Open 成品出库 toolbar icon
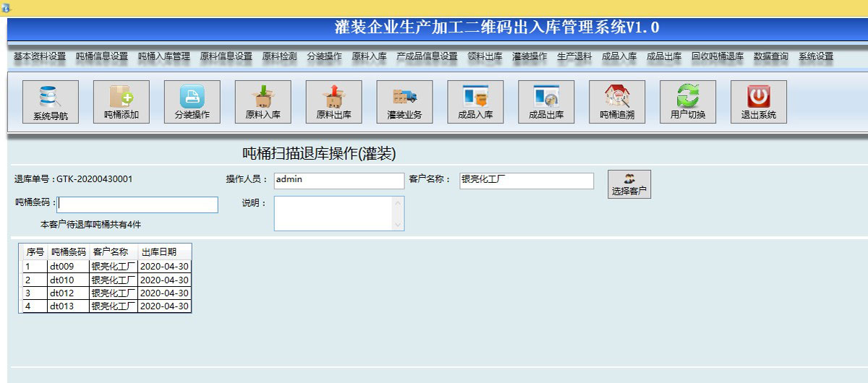 coord(547,102)
